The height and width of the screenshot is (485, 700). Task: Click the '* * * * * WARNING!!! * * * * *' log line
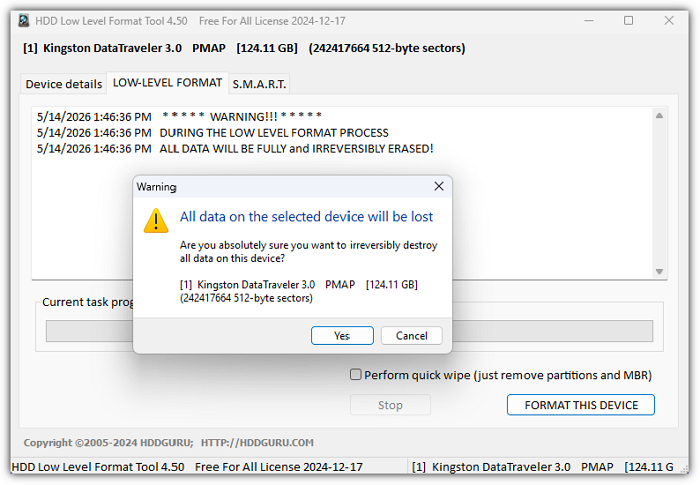(242, 117)
